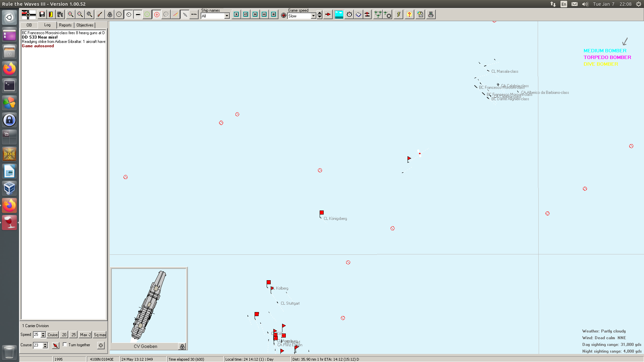
Task: Click the black circle range icon
Action: point(119,14)
